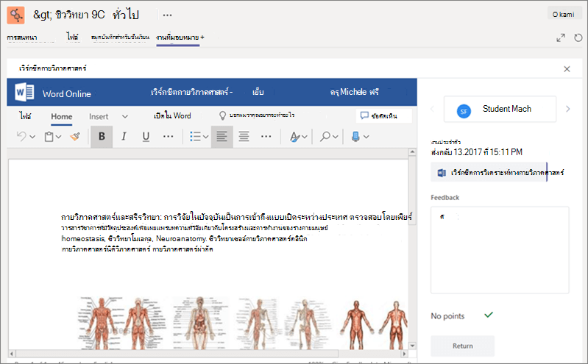The image size is (588, 364).
Task: Click the green checkmark next to points
Action: tap(489, 315)
